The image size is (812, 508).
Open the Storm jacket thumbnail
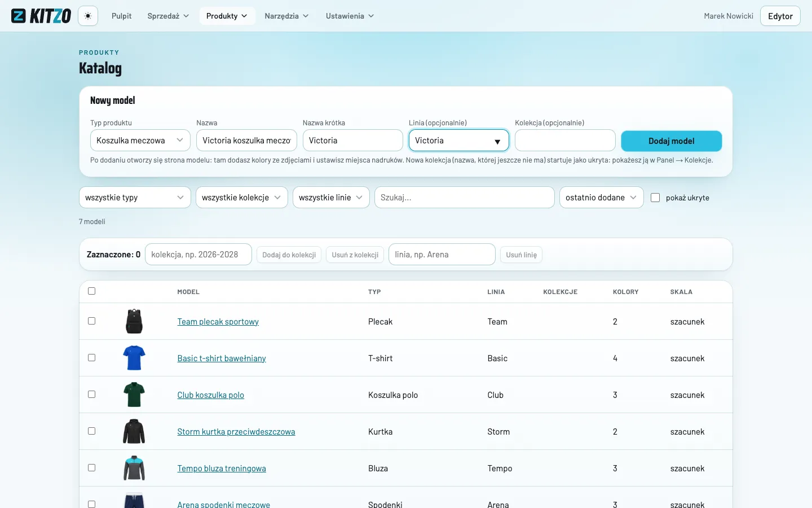[134, 431]
